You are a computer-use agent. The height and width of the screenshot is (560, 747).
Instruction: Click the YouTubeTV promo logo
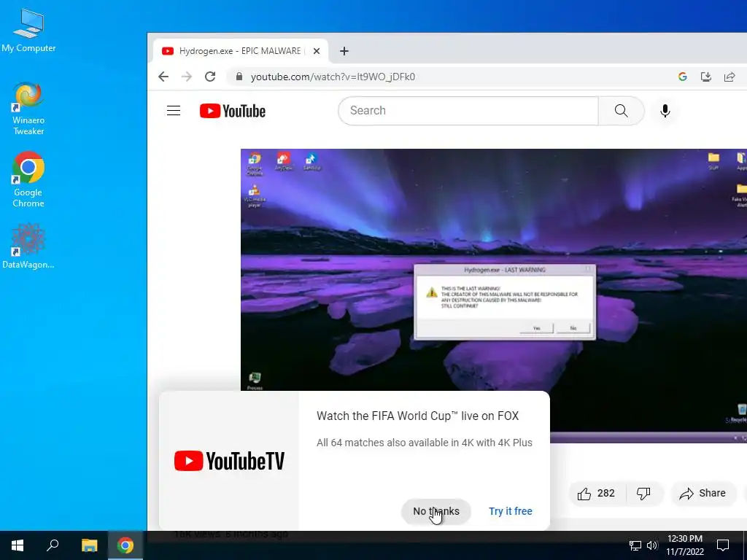coord(229,461)
